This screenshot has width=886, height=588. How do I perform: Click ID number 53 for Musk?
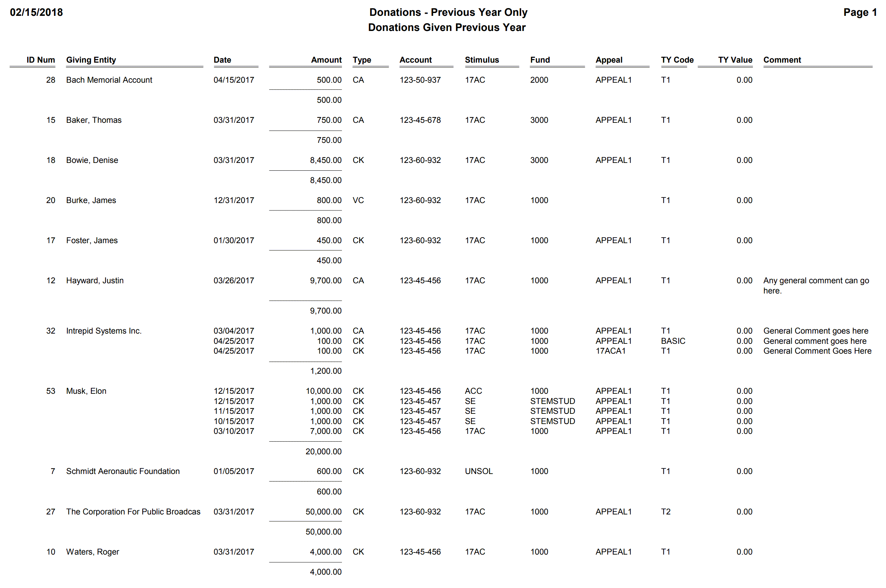(x=51, y=391)
